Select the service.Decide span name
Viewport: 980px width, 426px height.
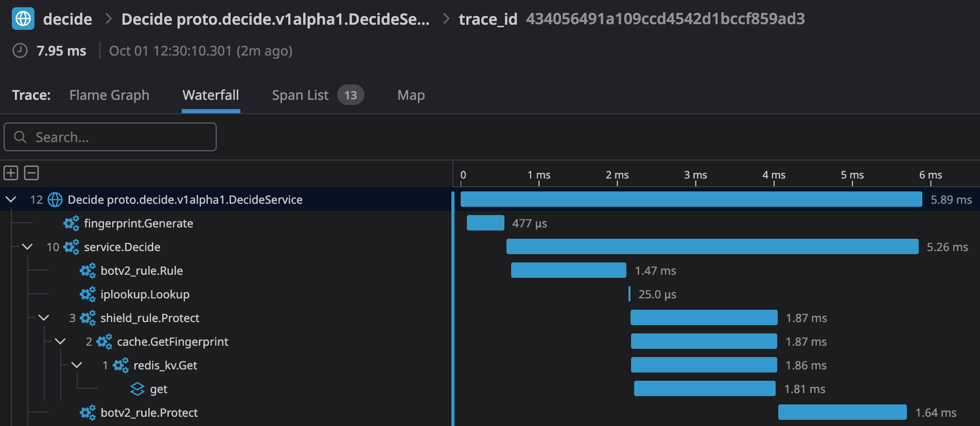click(122, 247)
